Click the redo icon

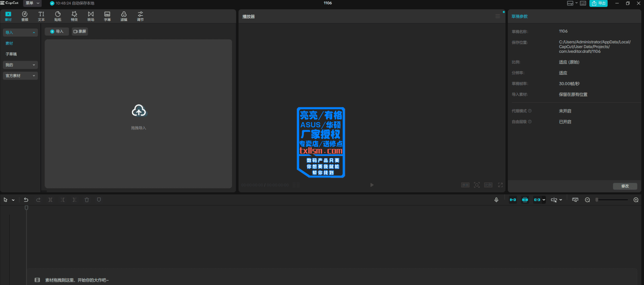click(x=38, y=200)
